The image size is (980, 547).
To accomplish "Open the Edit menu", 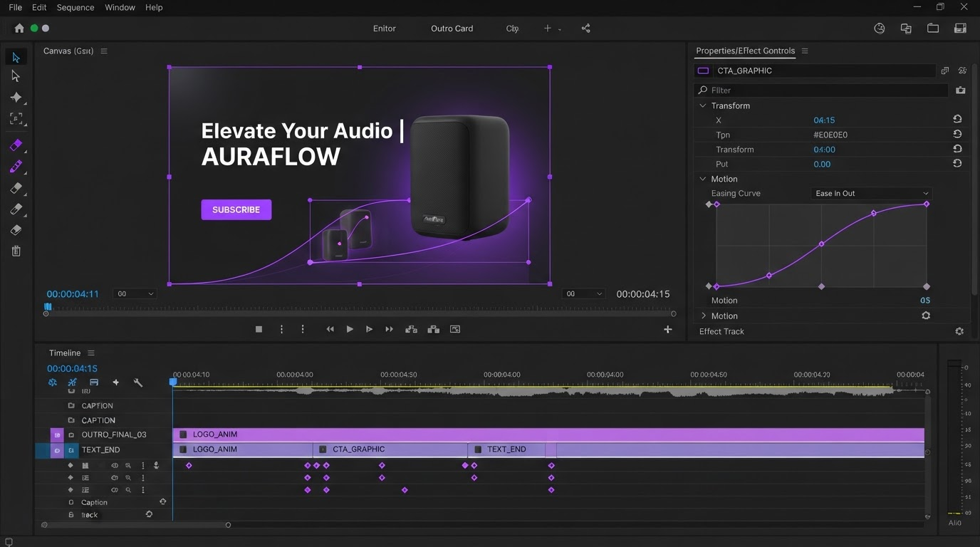I will [x=39, y=7].
